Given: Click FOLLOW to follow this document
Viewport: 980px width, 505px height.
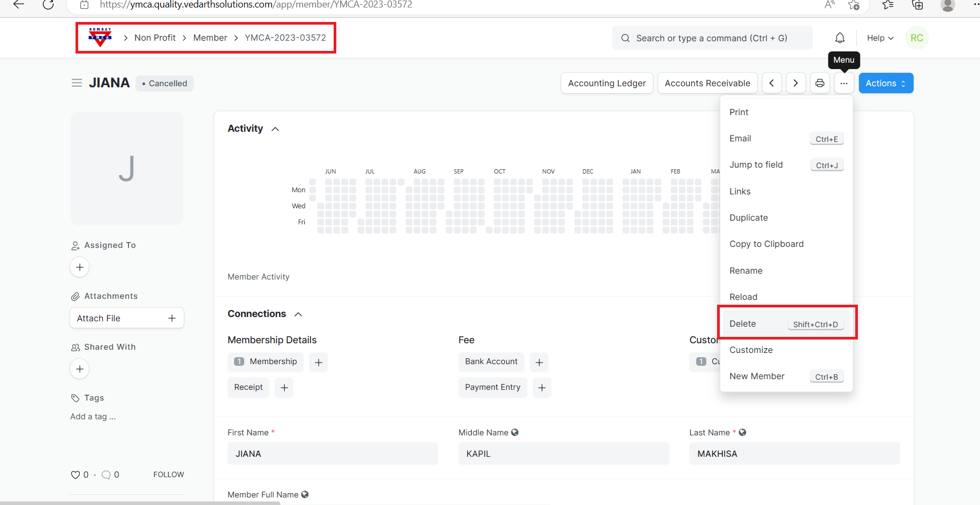Looking at the screenshot, I should point(168,474).
